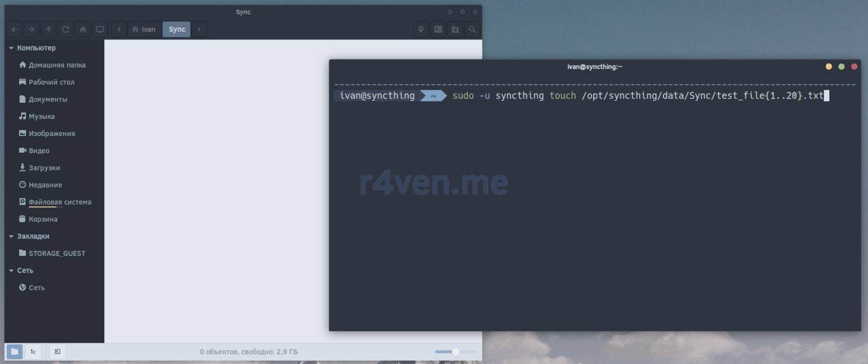Collapse the Компьютер sidebar section
The height and width of the screenshot is (364, 868).
[x=11, y=48]
